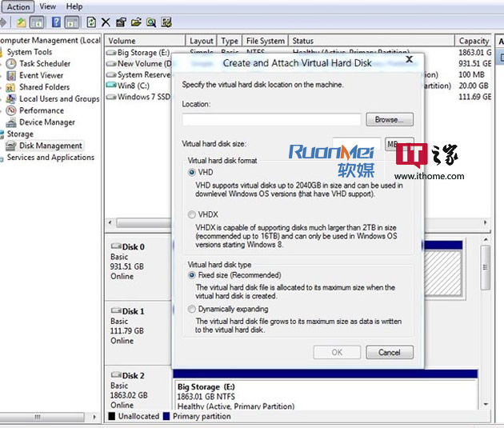The image size is (504, 428).
Task: Click the hatched partition on Disk 0
Action: point(443,273)
